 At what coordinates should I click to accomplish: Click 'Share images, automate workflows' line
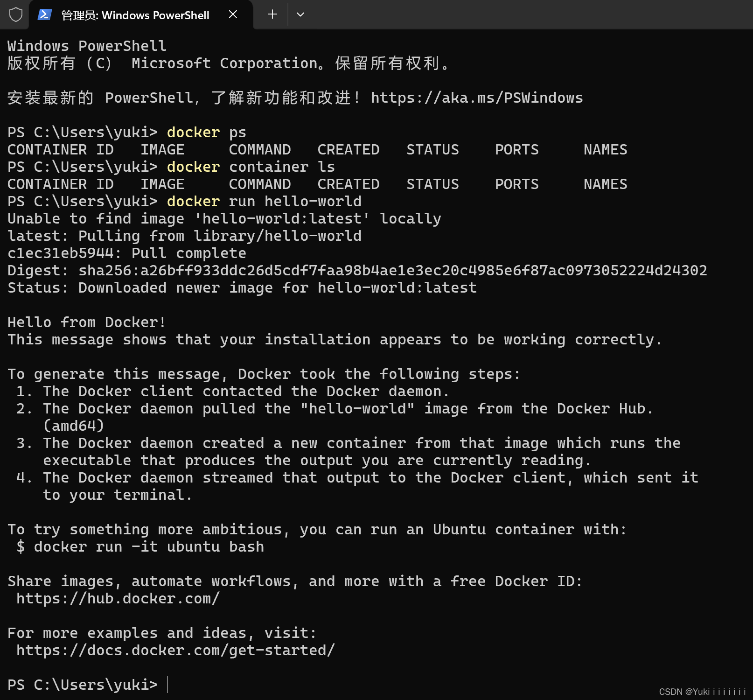(295, 581)
